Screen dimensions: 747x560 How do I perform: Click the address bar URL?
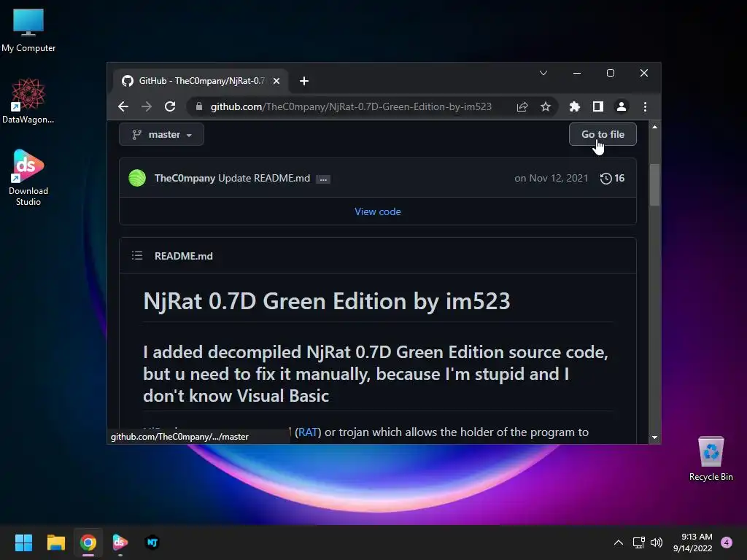click(351, 106)
